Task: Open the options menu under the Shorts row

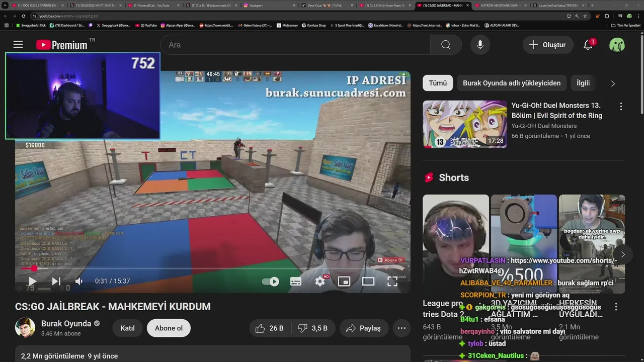Action: coord(616,306)
